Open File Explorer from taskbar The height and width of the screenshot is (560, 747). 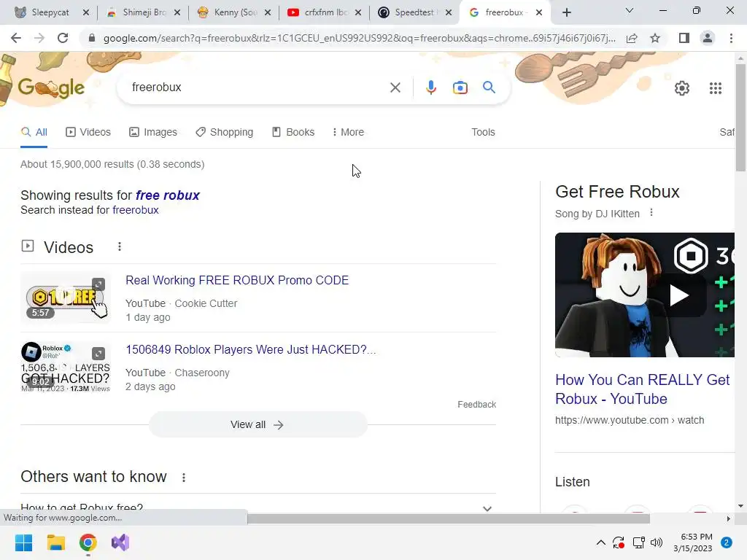[x=55, y=542]
